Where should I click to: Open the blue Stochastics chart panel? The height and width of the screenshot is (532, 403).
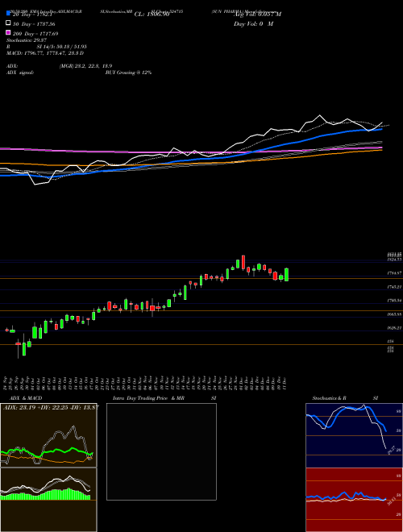[x=354, y=435]
